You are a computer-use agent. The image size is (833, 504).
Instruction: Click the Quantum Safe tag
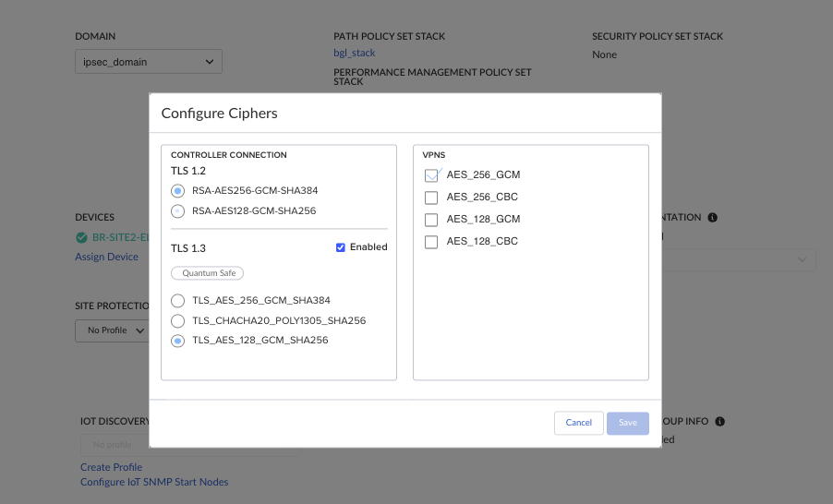click(x=207, y=273)
